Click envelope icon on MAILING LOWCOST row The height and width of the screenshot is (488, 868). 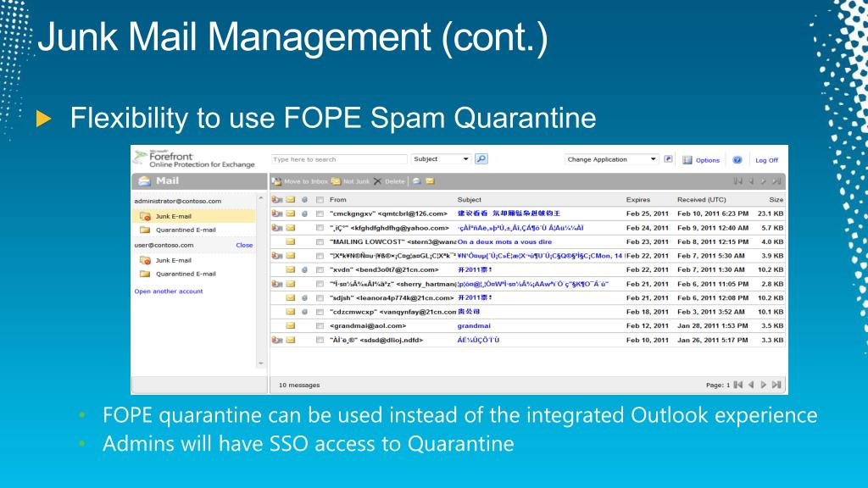pyautogui.click(x=290, y=241)
